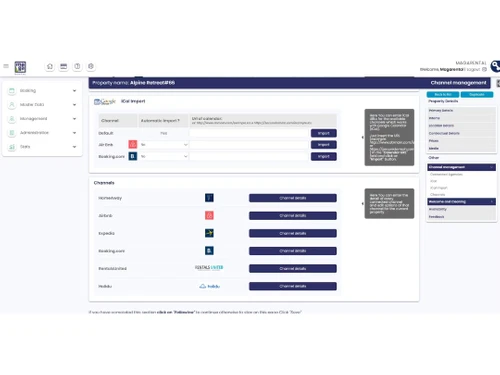Open the calendar toolbar icon
This screenshot has width=500, height=375.
tap(63, 66)
